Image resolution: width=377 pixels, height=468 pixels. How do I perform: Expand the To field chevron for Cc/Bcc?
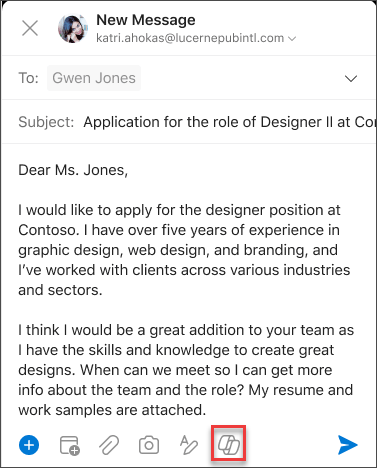coord(351,79)
